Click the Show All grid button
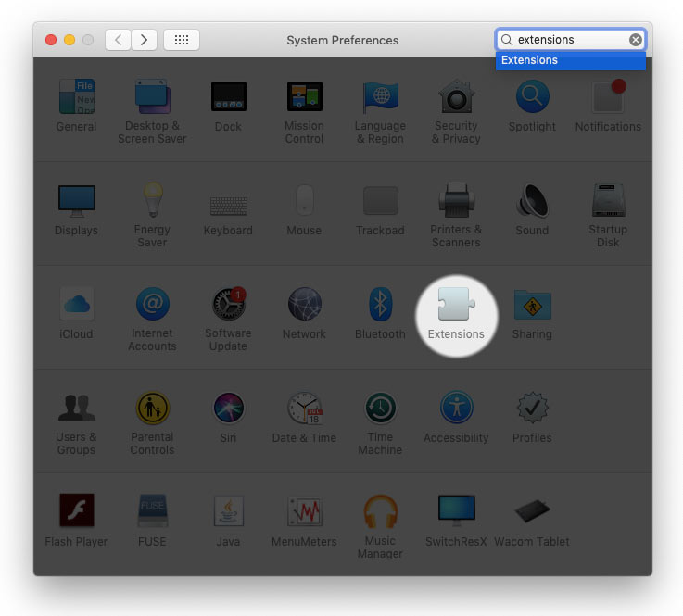Image resolution: width=683 pixels, height=616 pixels. click(182, 40)
